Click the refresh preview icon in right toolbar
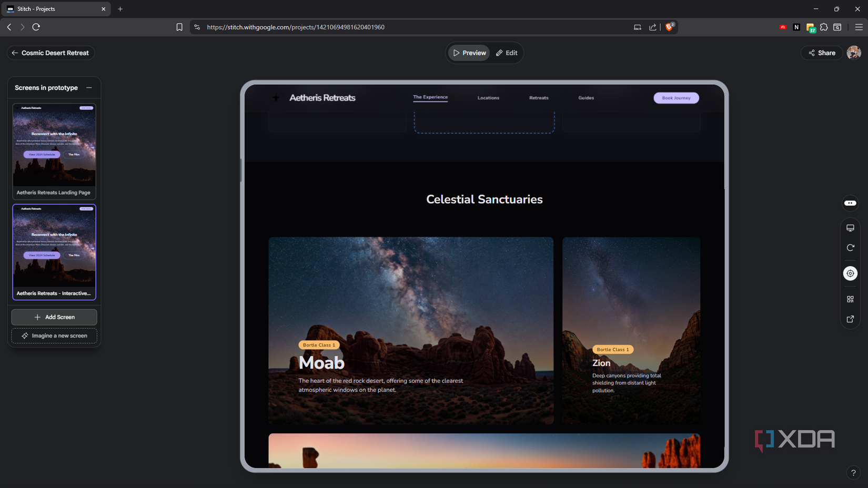 tap(850, 248)
